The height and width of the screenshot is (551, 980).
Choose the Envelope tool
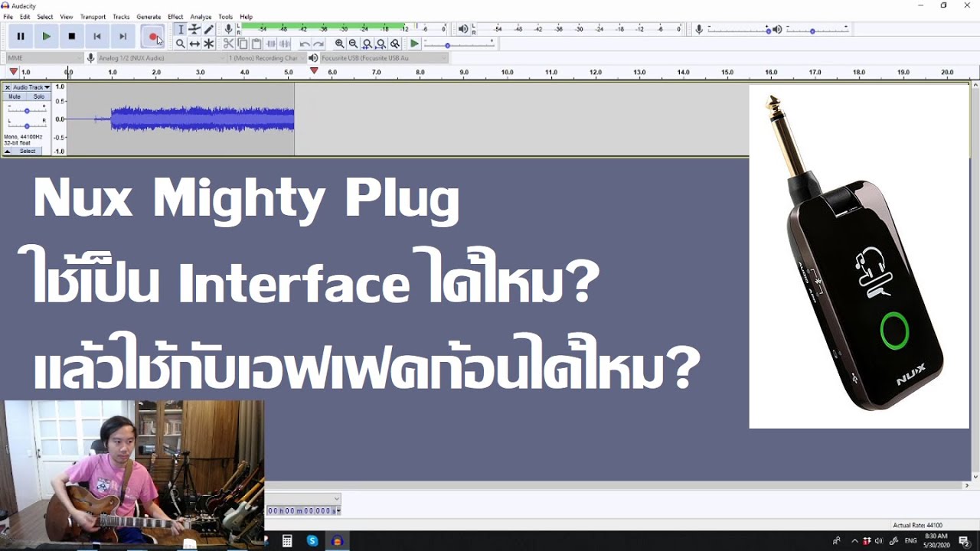click(x=194, y=29)
